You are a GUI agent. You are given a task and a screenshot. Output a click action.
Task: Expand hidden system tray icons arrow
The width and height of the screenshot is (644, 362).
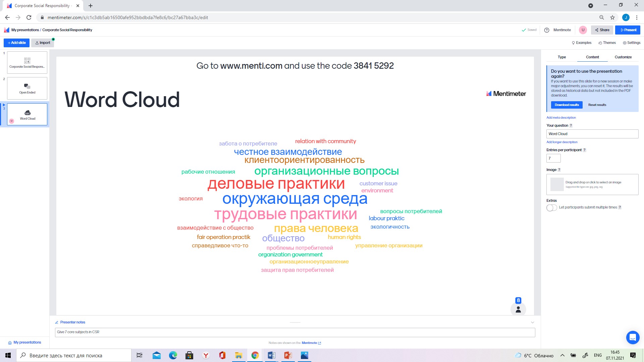[x=562, y=355]
